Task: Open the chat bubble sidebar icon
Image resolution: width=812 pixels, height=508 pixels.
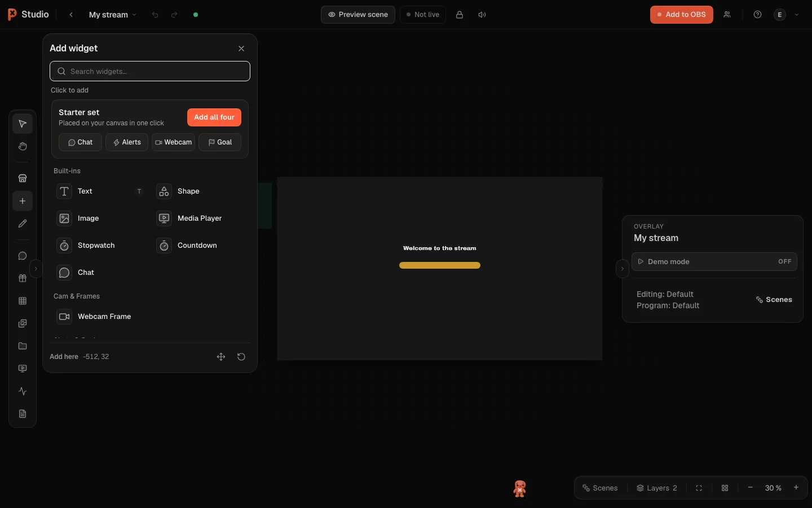Action: [23, 256]
